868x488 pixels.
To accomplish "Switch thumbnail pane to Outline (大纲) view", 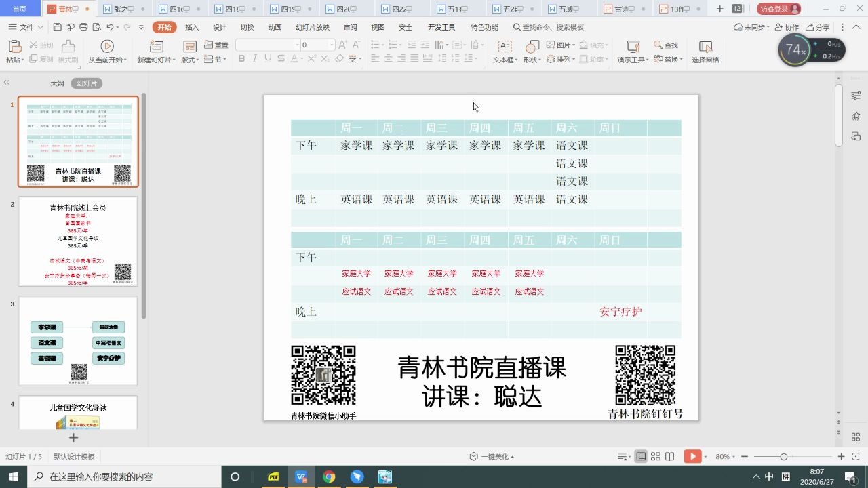I will (57, 83).
